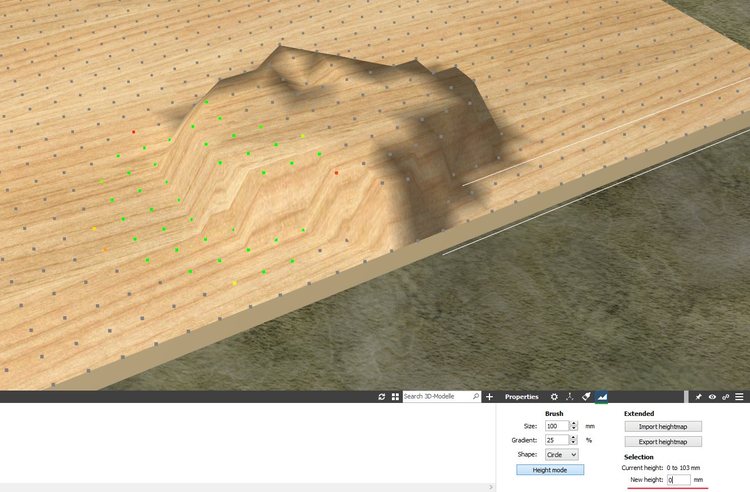Select the axis coordinate icon

[x=570, y=397]
